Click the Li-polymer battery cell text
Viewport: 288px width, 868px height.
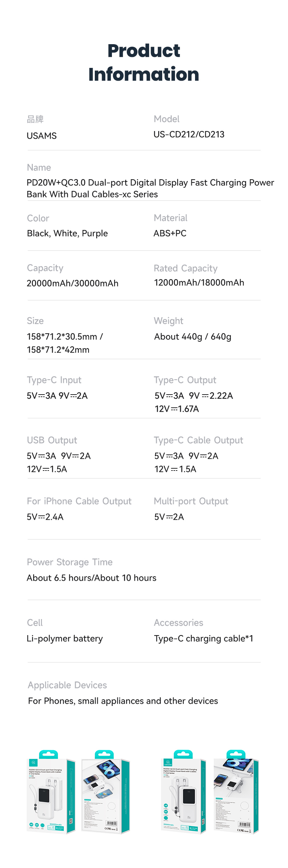tap(65, 638)
